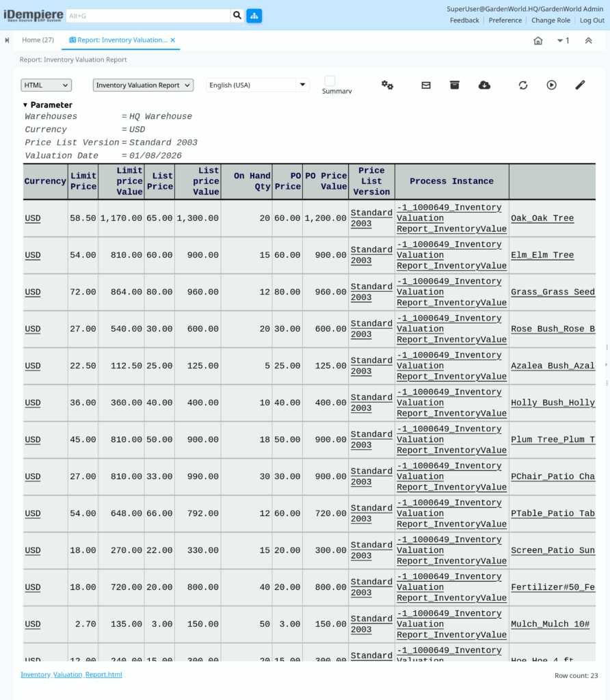610x700 pixels.
Task: Open the Inventory Valuation Report print format dropdown
Action: point(143,85)
